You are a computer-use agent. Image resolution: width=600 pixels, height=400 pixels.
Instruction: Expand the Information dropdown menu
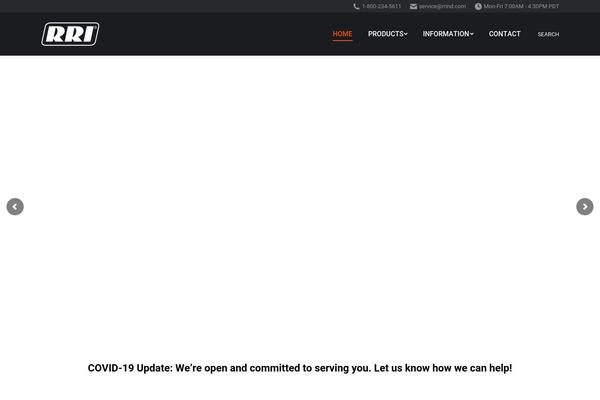(x=448, y=34)
